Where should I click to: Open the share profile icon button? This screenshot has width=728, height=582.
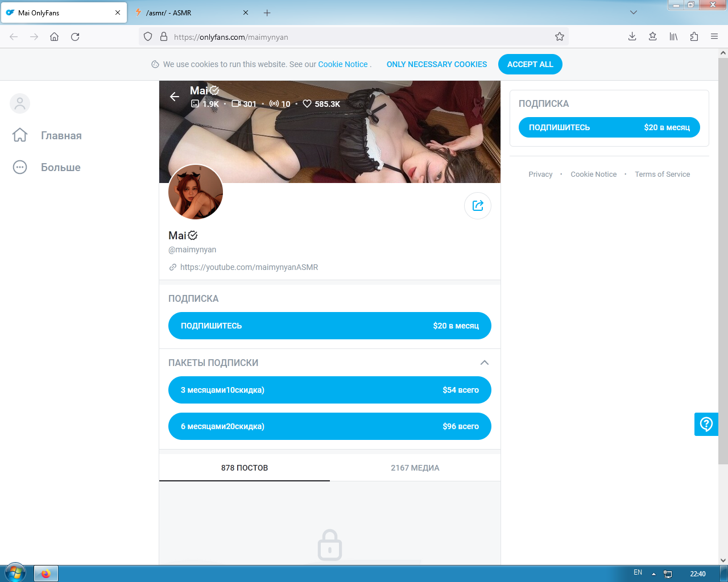[x=478, y=206]
